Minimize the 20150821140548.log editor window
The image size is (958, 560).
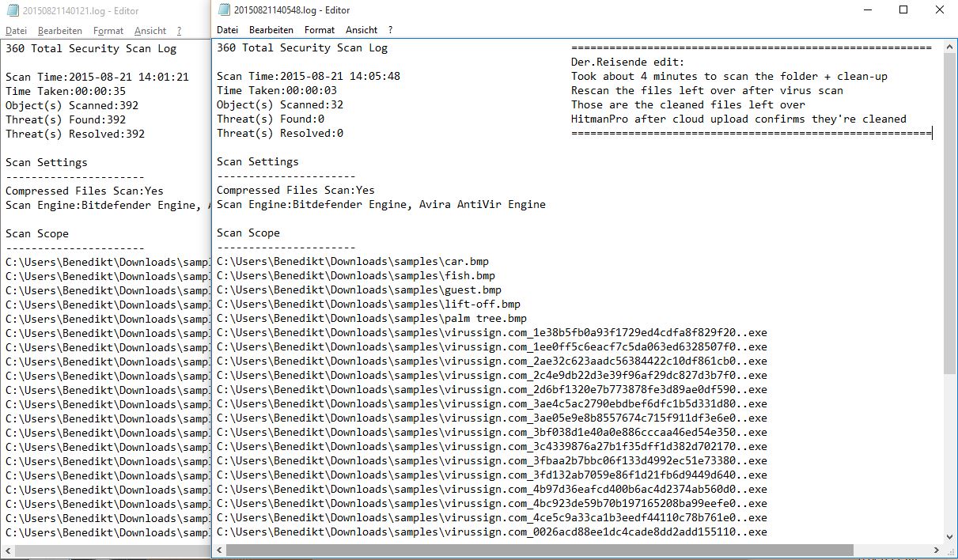[869, 10]
